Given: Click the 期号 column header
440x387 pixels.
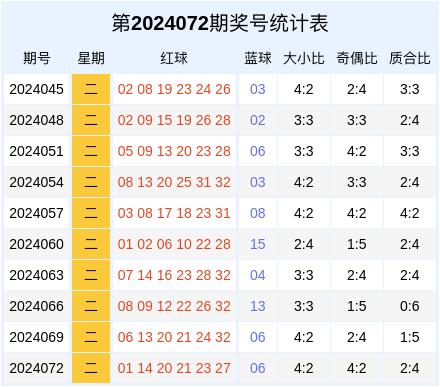Looking at the screenshot, I should point(37,58).
